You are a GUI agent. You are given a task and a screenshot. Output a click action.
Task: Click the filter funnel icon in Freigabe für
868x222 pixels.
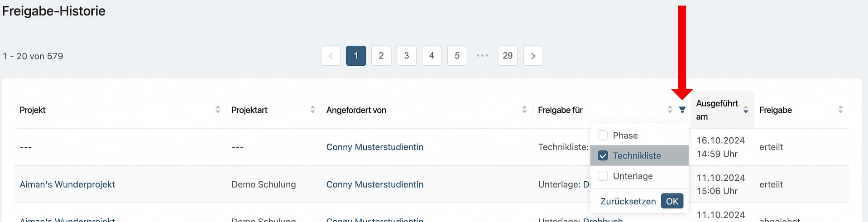682,110
